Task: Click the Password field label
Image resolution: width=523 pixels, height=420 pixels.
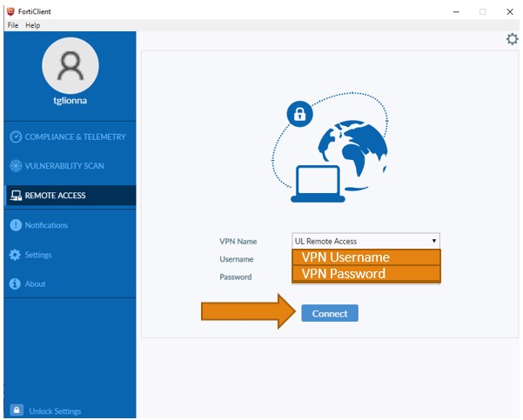Action: coord(236,277)
